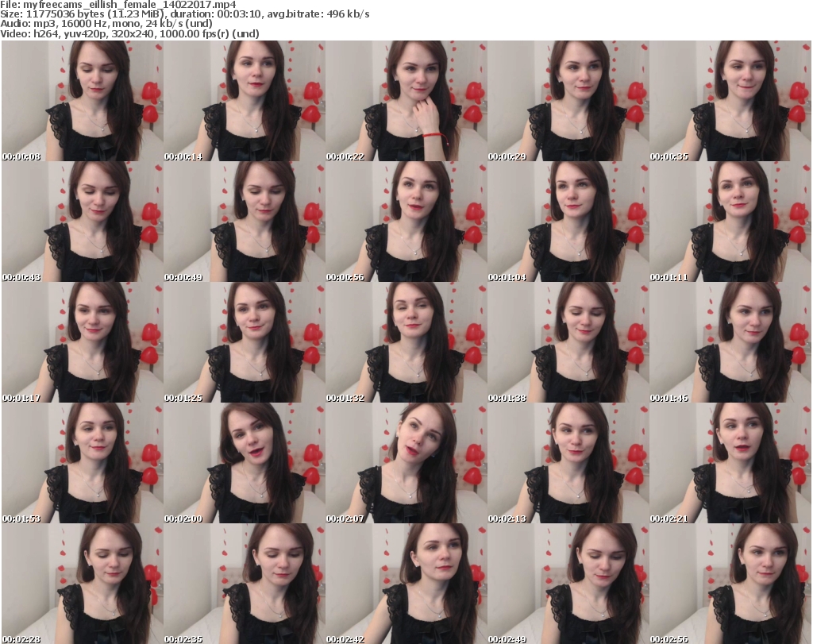Choose the thumbnail marked 00:00:43
Viewport: 813px width, 644px height.
coord(83,222)
